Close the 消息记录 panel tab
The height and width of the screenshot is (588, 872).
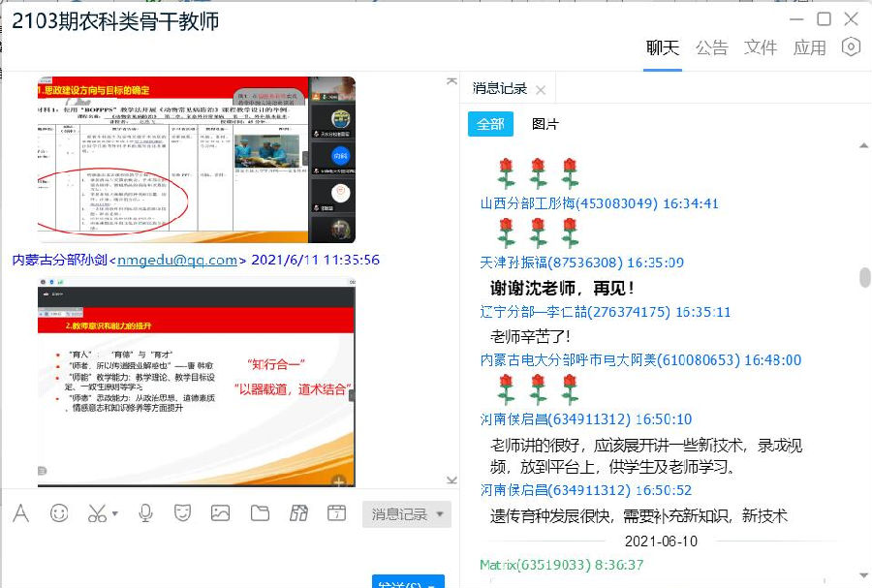541,90
